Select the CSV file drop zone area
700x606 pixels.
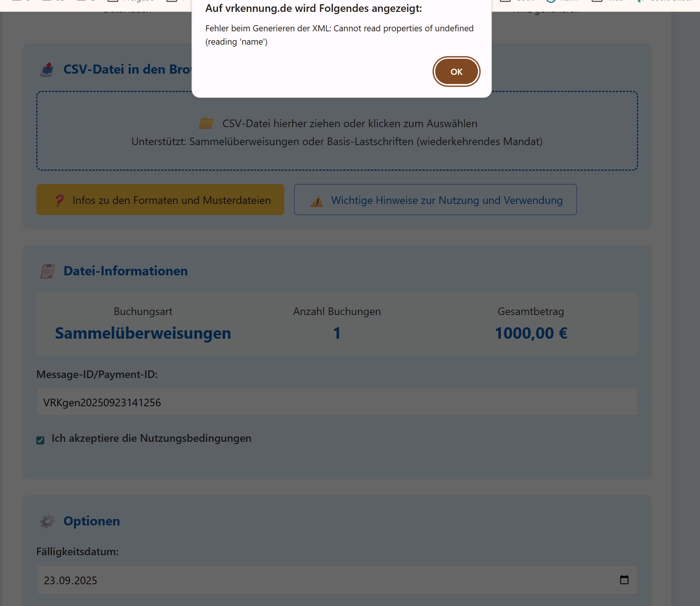coord(337,131)
